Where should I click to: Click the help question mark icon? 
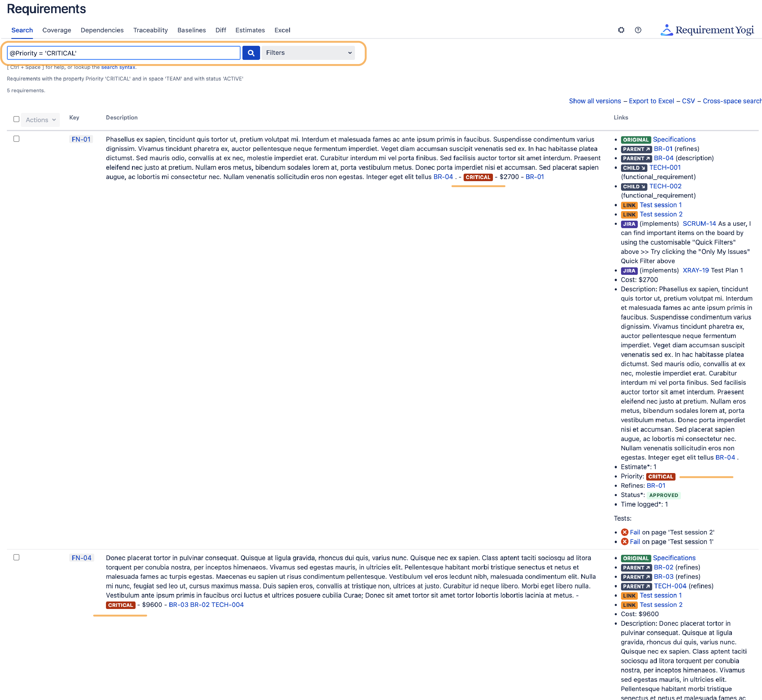[x=638, y=30]
